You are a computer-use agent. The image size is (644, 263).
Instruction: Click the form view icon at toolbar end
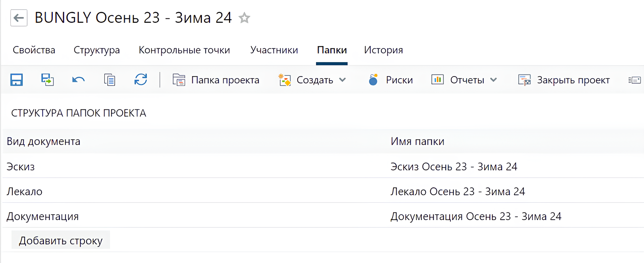pos(634,80)
